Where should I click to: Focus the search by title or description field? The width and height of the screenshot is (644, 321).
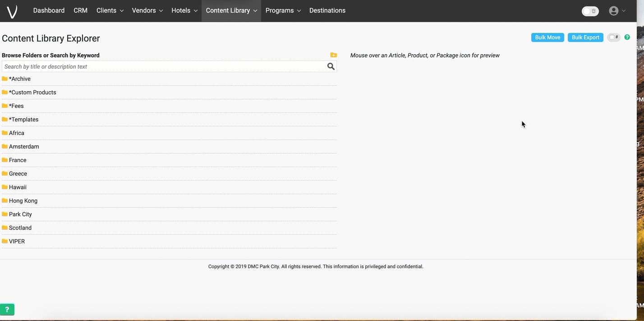[164, 66]
